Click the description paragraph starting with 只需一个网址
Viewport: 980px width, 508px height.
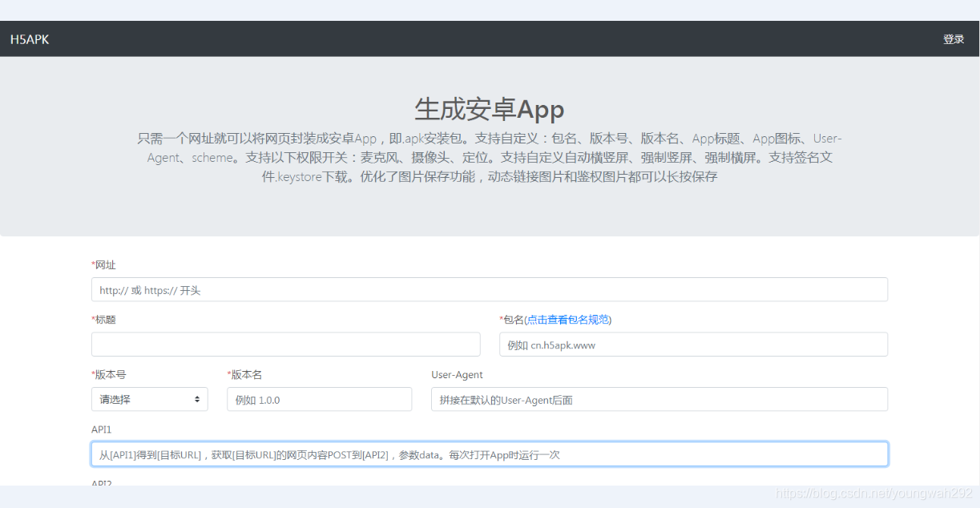pos(490,158)
